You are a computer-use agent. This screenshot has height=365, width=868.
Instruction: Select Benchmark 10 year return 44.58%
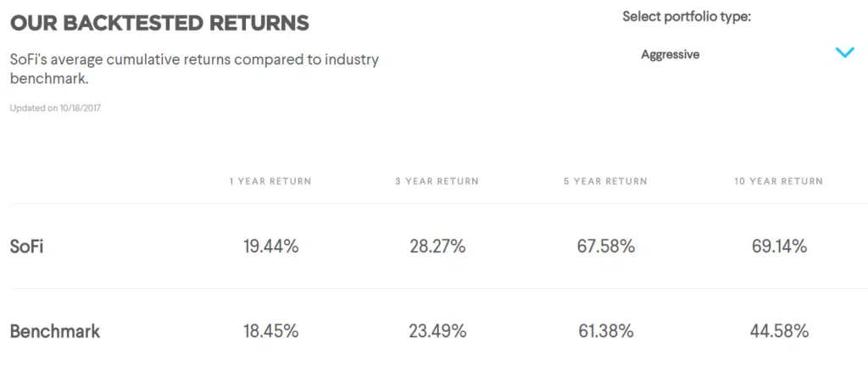point(778,331)
